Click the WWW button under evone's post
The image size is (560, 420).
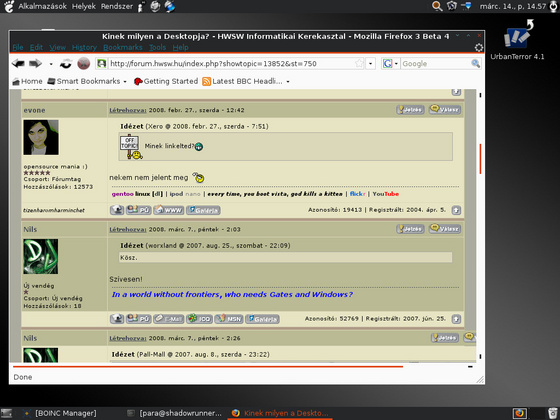pyautogui.click(x=169, y=210)
